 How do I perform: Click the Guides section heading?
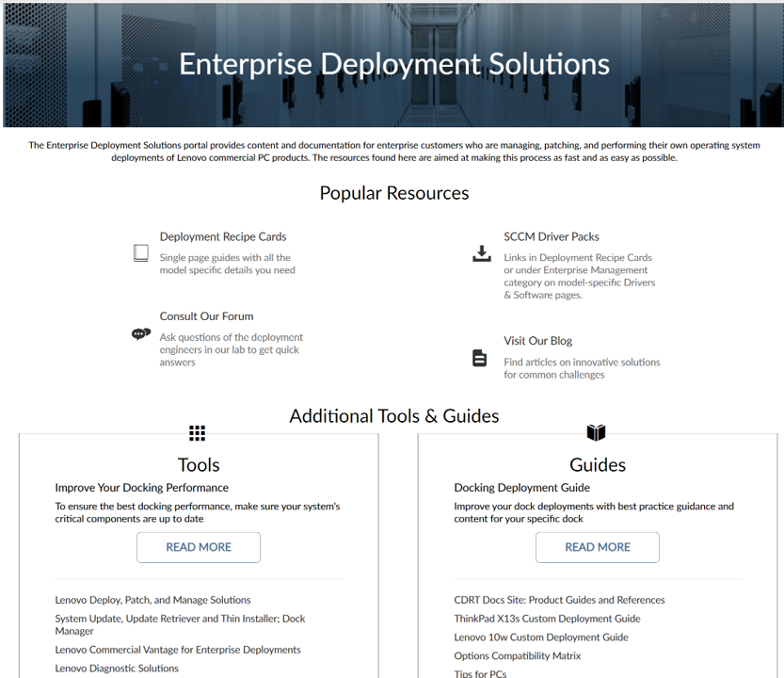[x=598, y=465]
